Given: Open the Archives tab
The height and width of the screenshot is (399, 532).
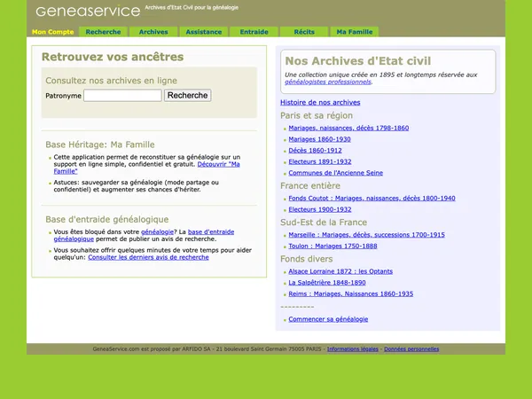Looking at the screenshot, I should pyautogui.click(x=153, y=32).
